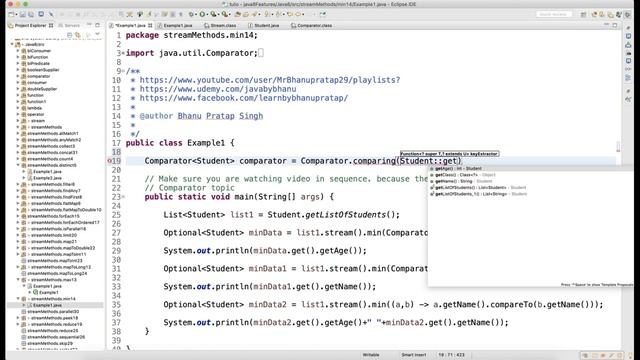Open the Student.java editor tab
This screenshot has height=360, width=640.
click(264, 25)
